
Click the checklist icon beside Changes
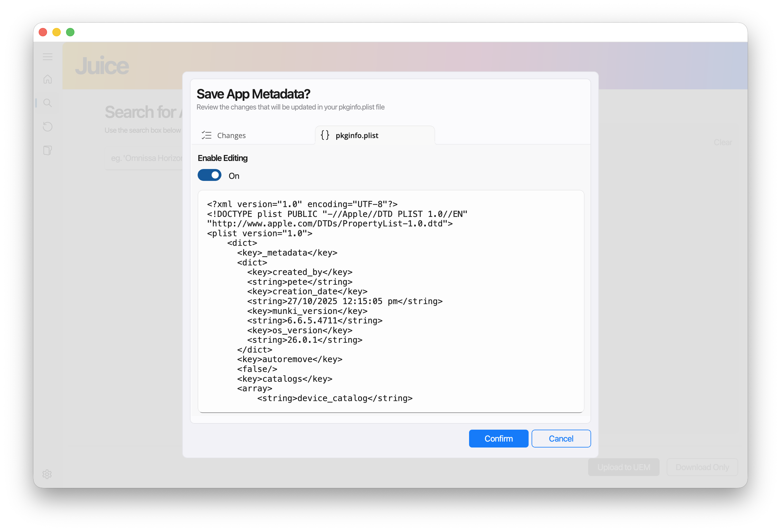pos(206,135)
